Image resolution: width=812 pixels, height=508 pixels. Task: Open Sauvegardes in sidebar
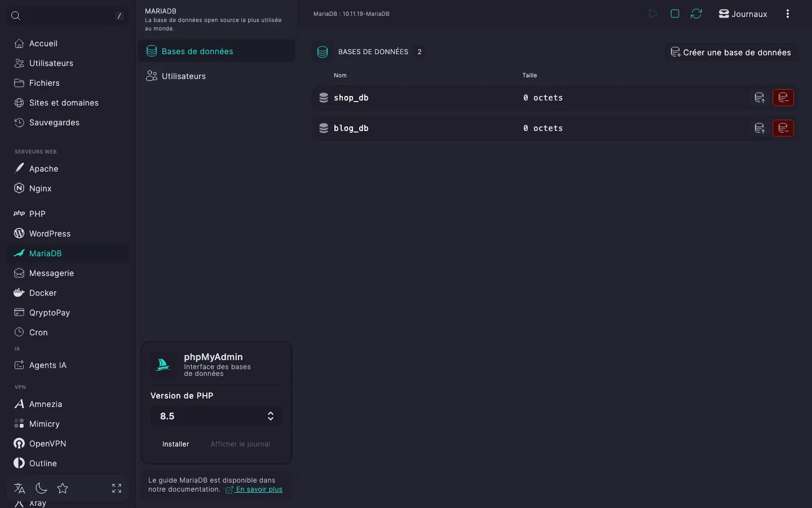tap(68, 122)
